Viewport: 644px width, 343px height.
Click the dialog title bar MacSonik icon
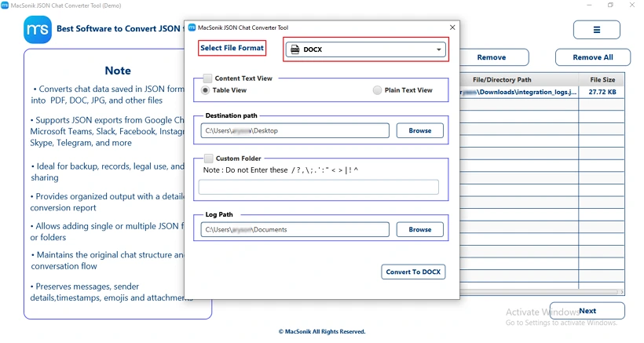click(x=192, y=27)
